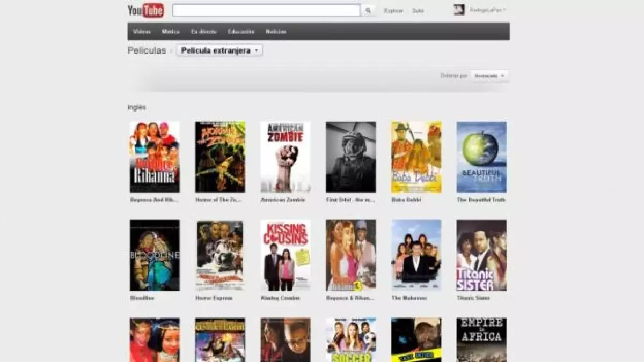The height and width of the screenshot is (362, 644).
Task: Click The Beautiful Truth title link
Action: 481,200
